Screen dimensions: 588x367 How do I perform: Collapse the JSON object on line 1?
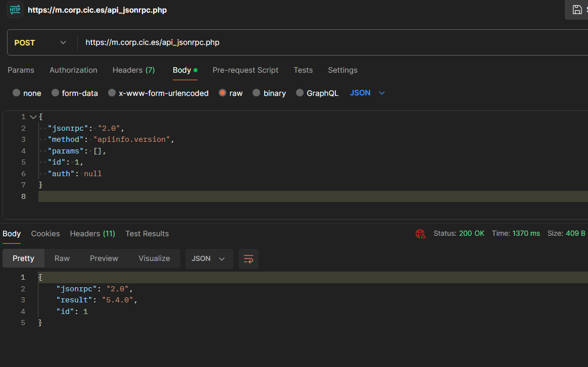(x=33, y=117)
